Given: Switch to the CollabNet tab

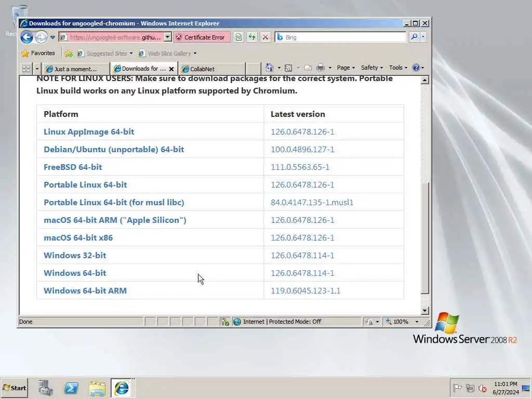Looking at the screenshot, I should click(212, 69).
